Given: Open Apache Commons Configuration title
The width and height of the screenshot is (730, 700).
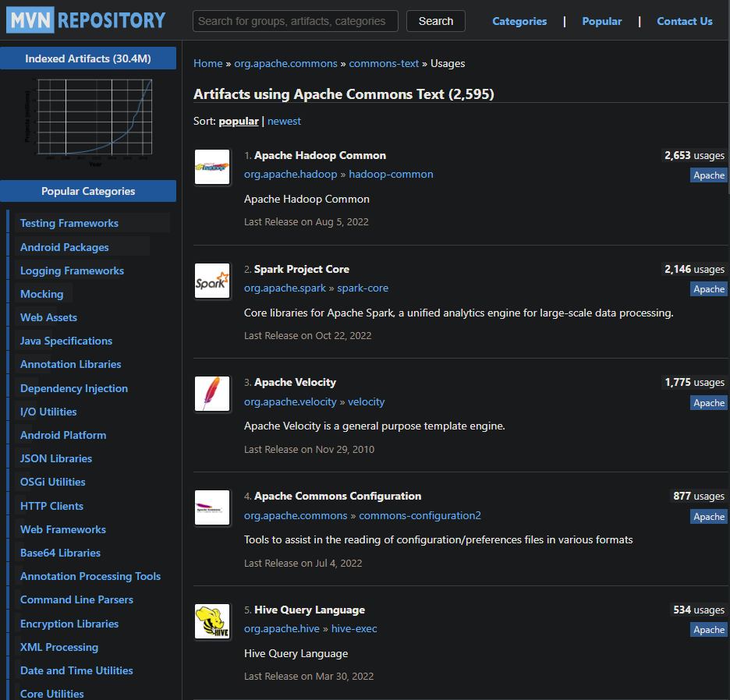Looking at the screenshot, I should coord(338,496).
